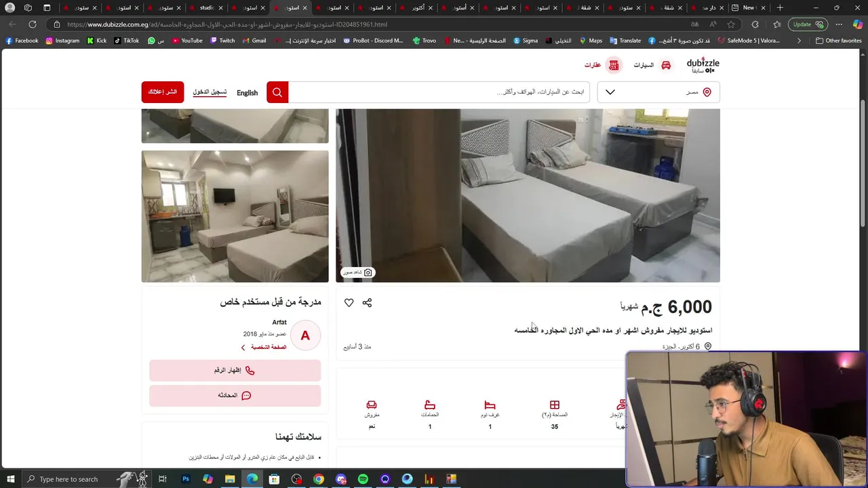
Task: Open the Sigma bookmark
Action: 525,41
